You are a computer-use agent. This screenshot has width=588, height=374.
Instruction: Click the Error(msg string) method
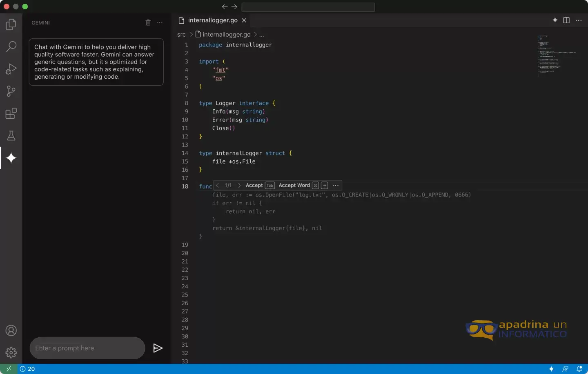(x=240, y=120)
